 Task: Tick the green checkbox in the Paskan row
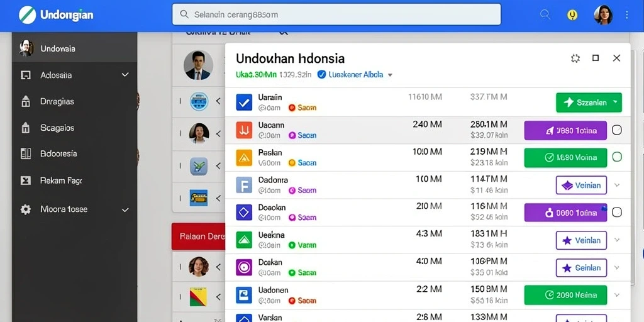[x=616, y=157]
